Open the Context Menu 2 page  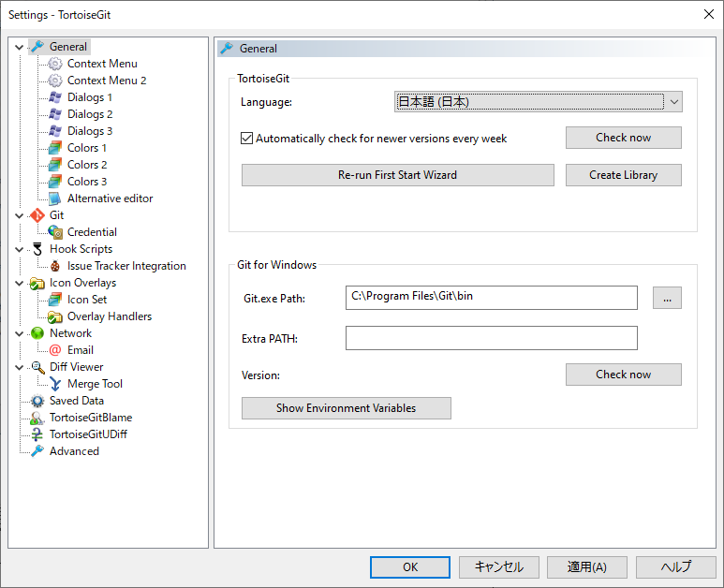point(107,81)
